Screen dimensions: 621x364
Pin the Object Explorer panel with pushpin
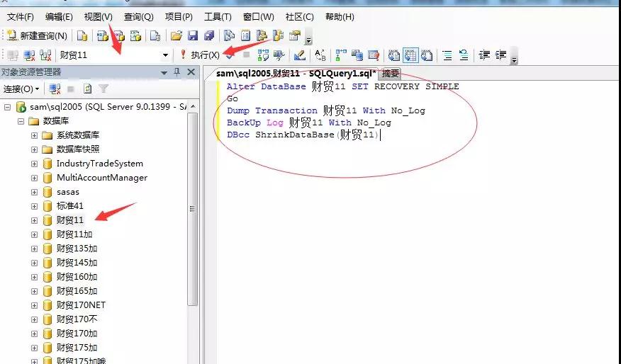pyautogui.click(x=177, y=72)
